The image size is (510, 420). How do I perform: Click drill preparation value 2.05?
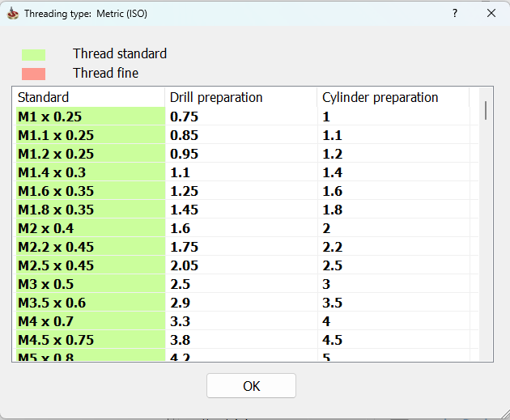[185, 265]
